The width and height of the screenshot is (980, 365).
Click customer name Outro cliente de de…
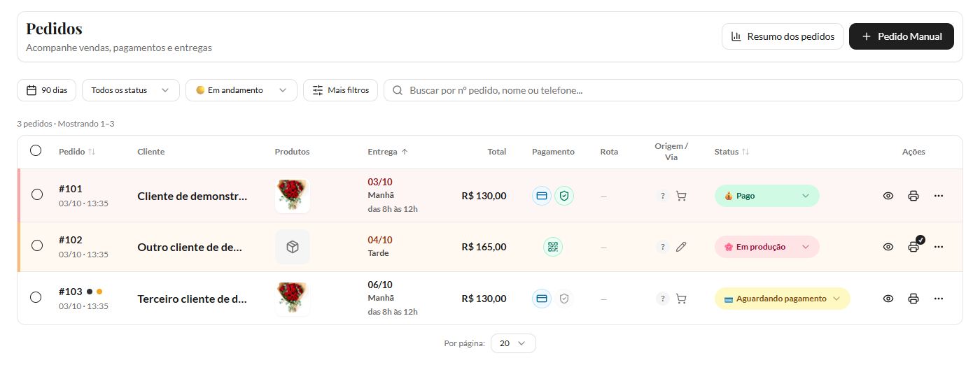point(190,248)
